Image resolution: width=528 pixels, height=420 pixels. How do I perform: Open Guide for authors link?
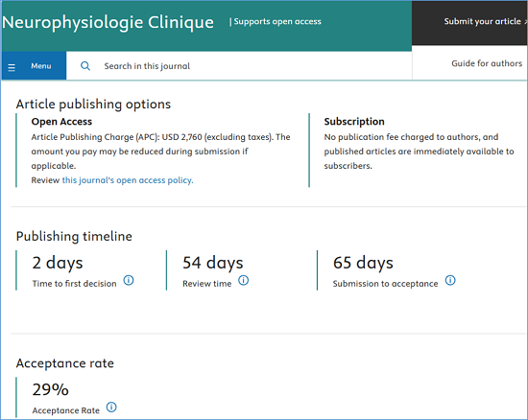[x=487, y=63]
